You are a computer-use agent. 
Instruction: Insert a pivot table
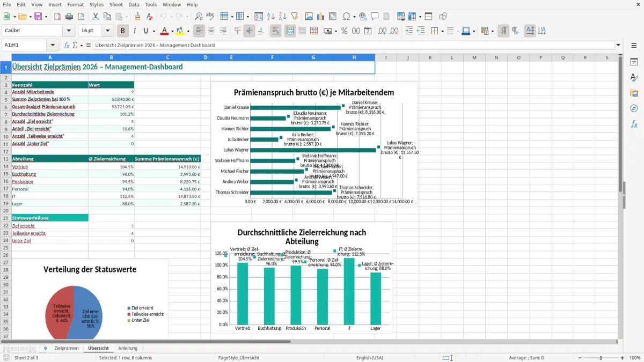pyautogui.click(x=333, y=17)
